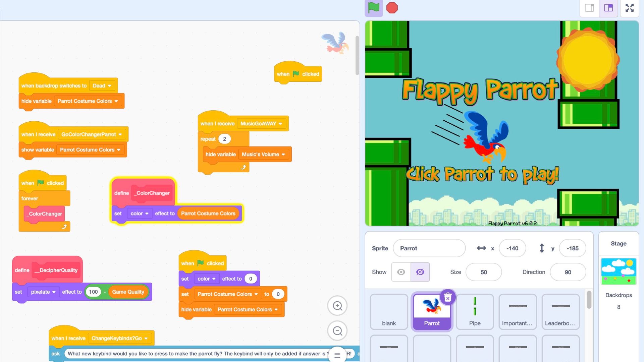This screenshot has height=362, width=644.
Task: Click the value 100 in pixelate block
Action: [x=94, y=292]
